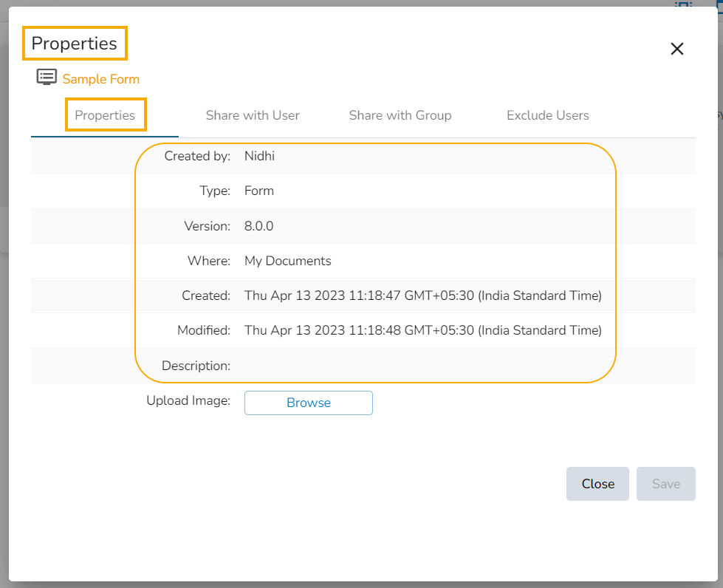
Task: Select the Created timestamp ending 11:18:47
Action: coord(422,295)
